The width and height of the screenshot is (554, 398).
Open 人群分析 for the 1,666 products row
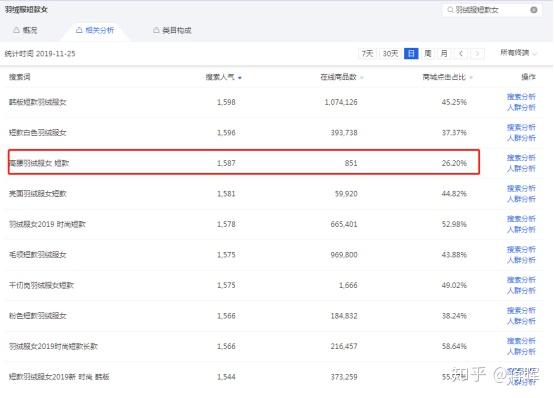point(521,291)
